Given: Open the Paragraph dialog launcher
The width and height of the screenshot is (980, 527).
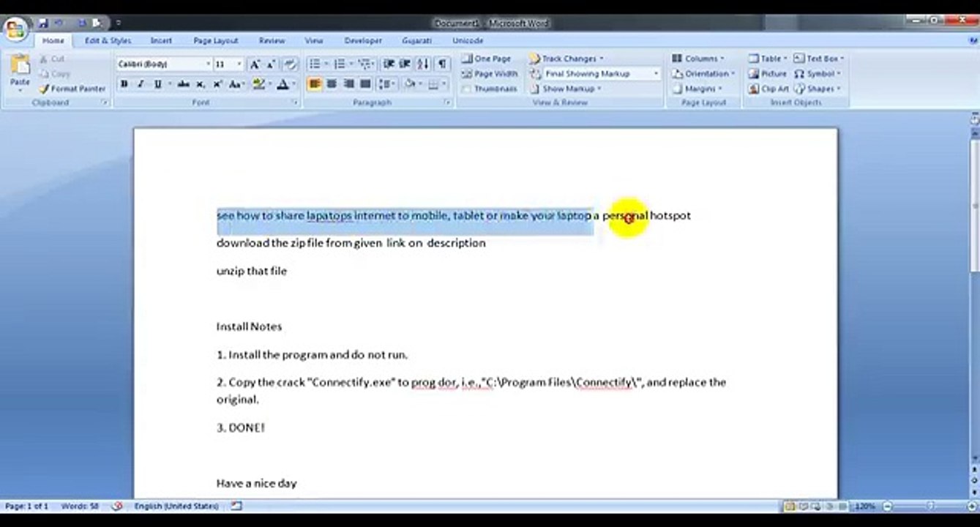Looking at the screenshot, I should pyautogui.click(x=446, y=103).
